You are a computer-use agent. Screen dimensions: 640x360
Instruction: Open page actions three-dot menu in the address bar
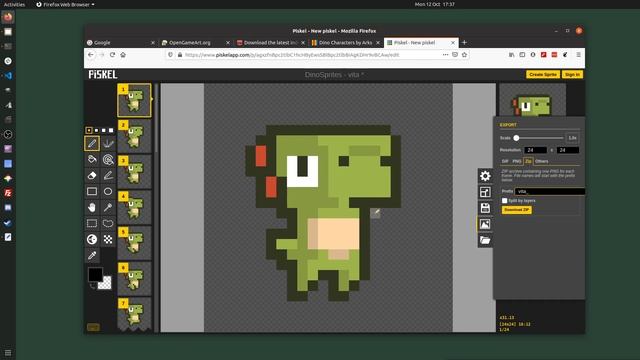click(x=445, y=55)
